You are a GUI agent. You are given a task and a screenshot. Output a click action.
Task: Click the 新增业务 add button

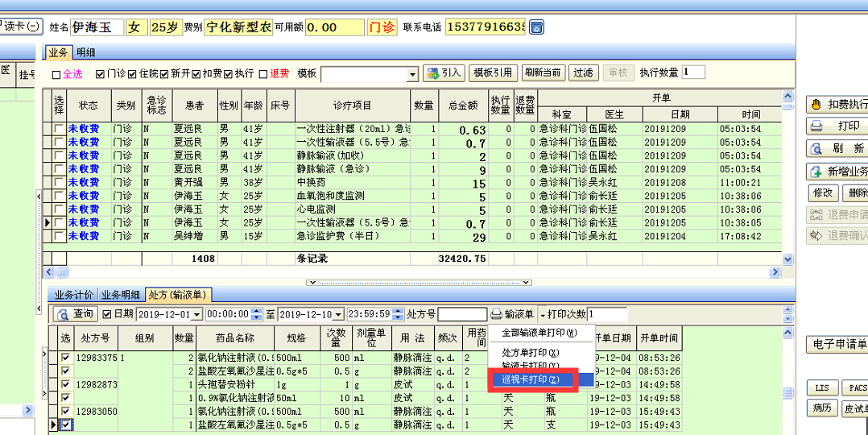coord(837,172)
